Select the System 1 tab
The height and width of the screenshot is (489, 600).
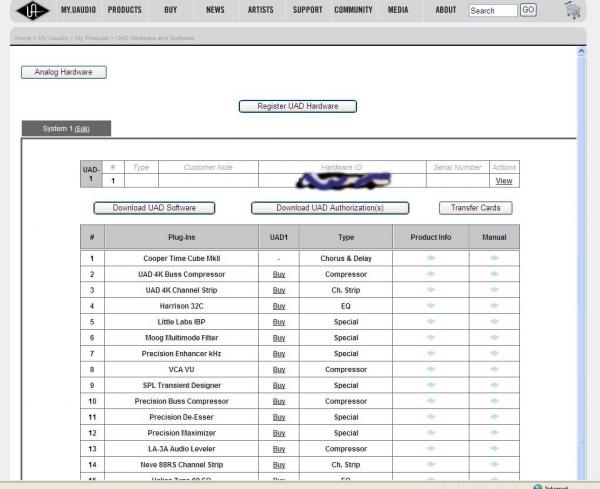pyautogui.click(x=66, y=129)
